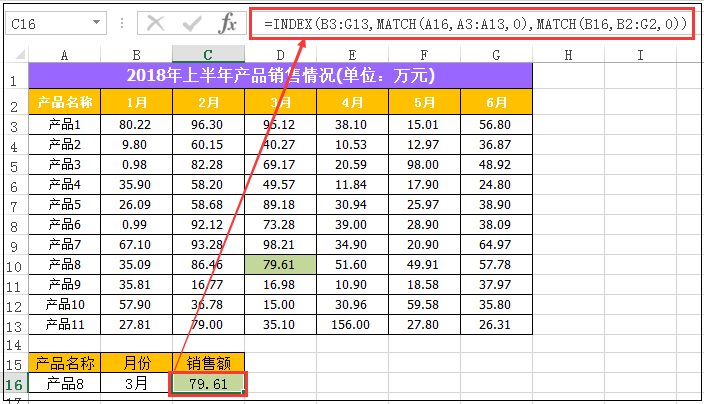
Task: Click the confirm checkmark icon in formula bar
Action: point(192,23)
